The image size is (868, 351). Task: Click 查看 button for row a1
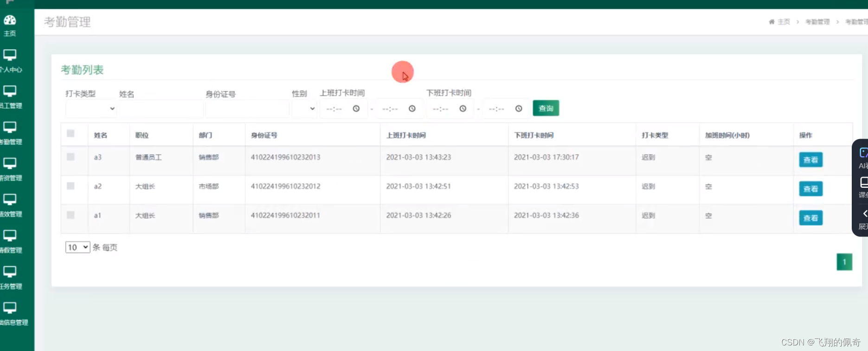(x=810, y=218)
